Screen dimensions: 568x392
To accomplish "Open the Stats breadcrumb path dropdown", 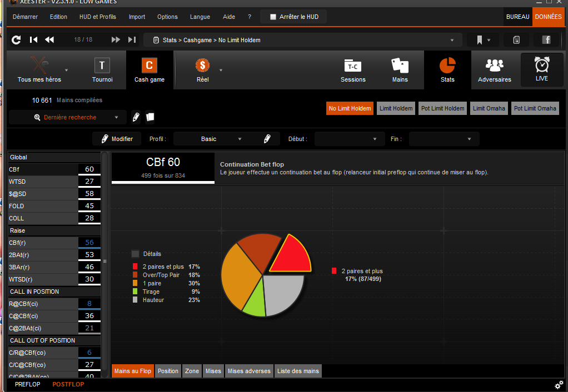I will pyautogui.click(x=303, y=40).
